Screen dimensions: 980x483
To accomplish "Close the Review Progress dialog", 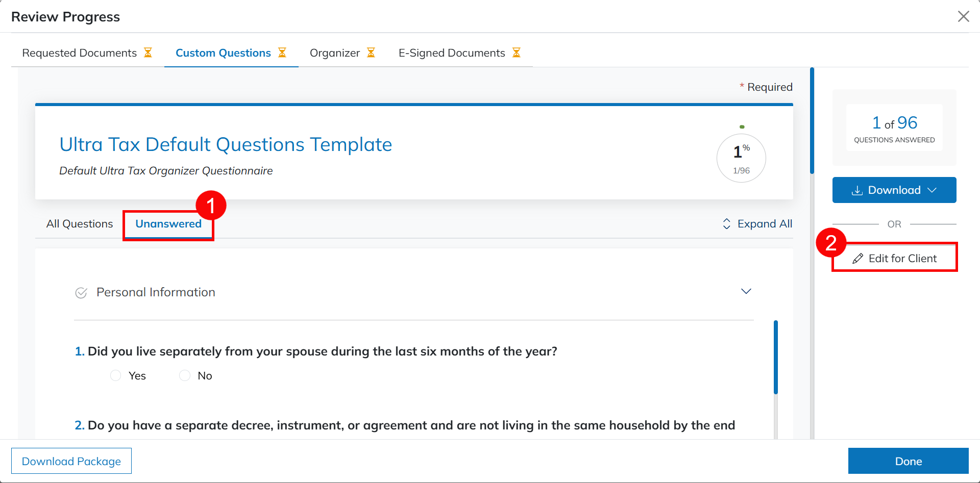I will pyautogui.click(x=964, y=16).
